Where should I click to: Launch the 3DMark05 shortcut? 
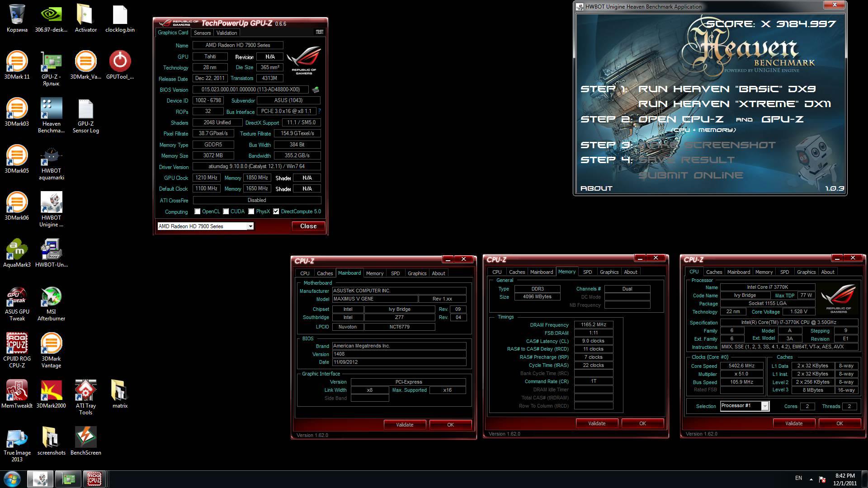(x=17, y=159)
